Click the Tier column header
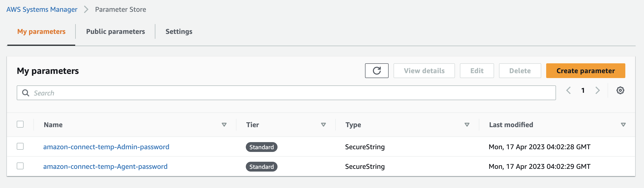Image resolution: width=644 pixels, height=188 pixels. point(252,125)
